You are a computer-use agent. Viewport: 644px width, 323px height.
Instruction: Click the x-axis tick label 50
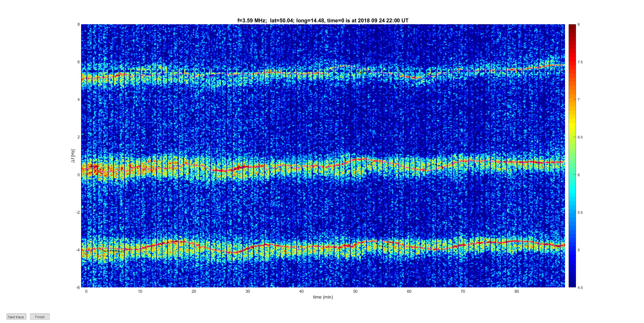click(x=355, y=291)
